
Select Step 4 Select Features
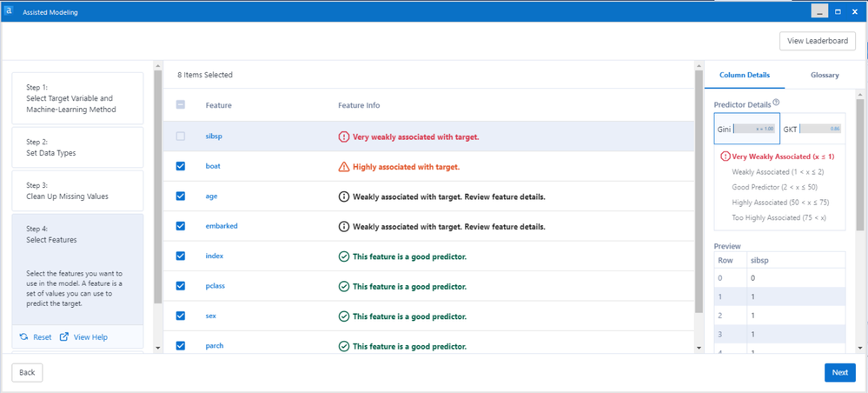[x=77, y=270]
